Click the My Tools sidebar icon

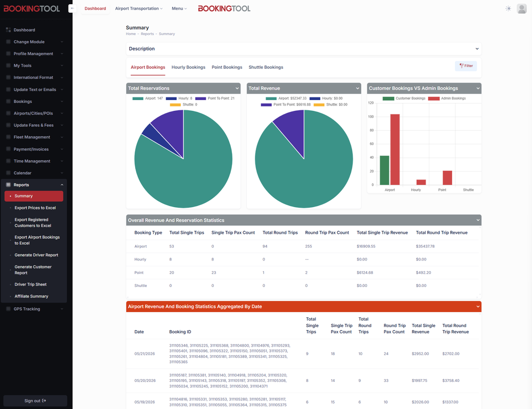[x=9, y=66]
